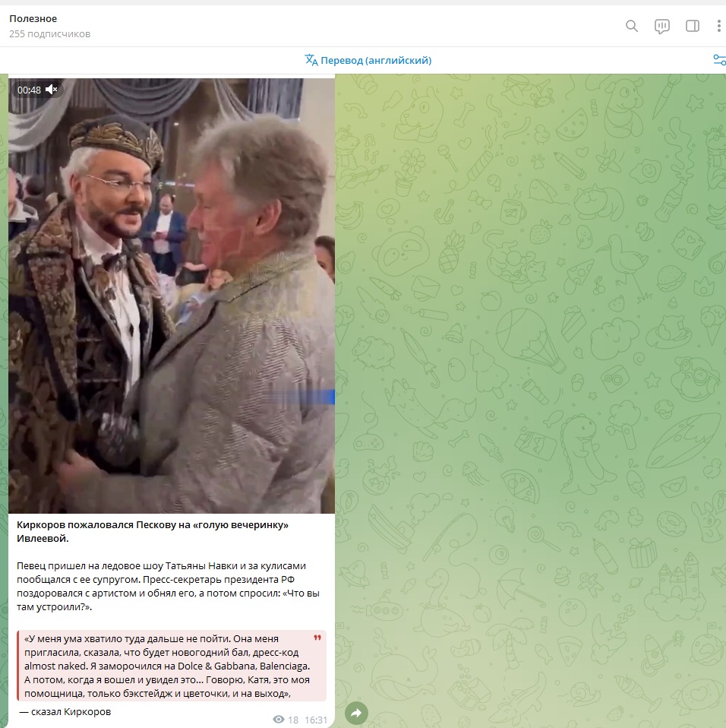Click the 00:48 video duration badge
726x728 pixels.
coord(29,90)
